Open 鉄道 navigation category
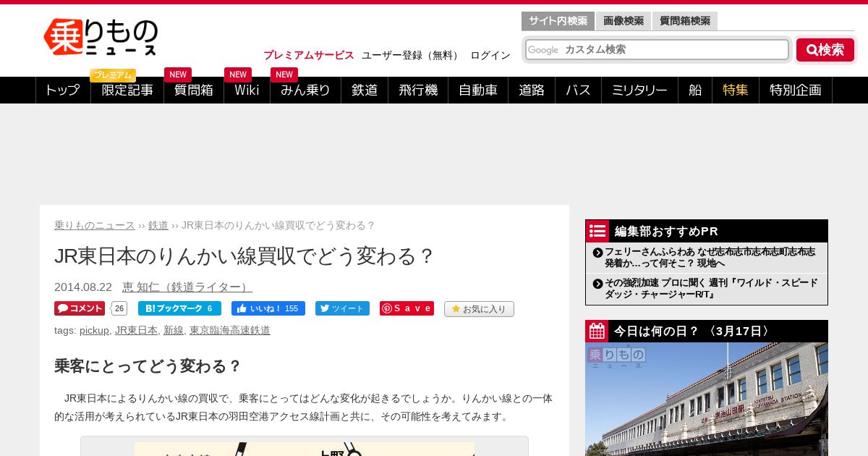 click(365, 90)
